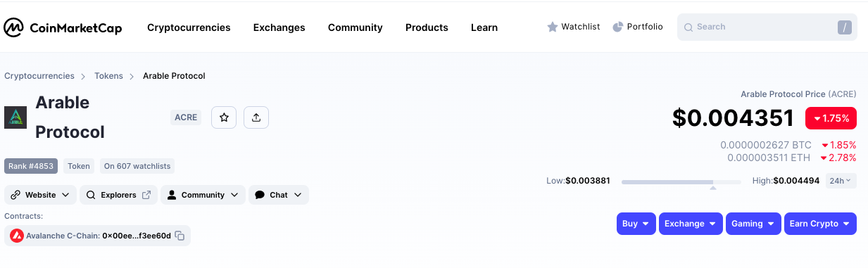
Task: Copy Avalanche C-Chain contract address
Action: click(180, 236)
